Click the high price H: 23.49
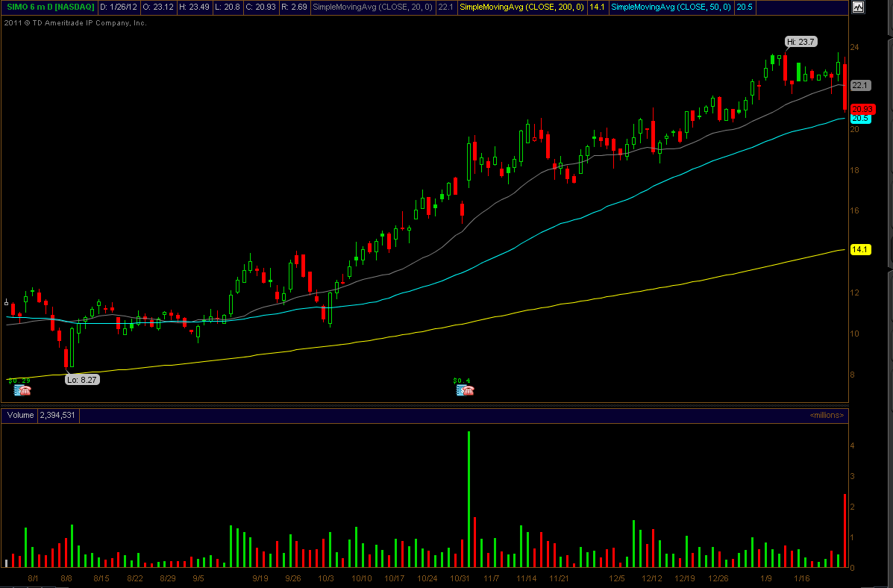The width and height of the screenshot is (893, 588). [x=194, y=7]
